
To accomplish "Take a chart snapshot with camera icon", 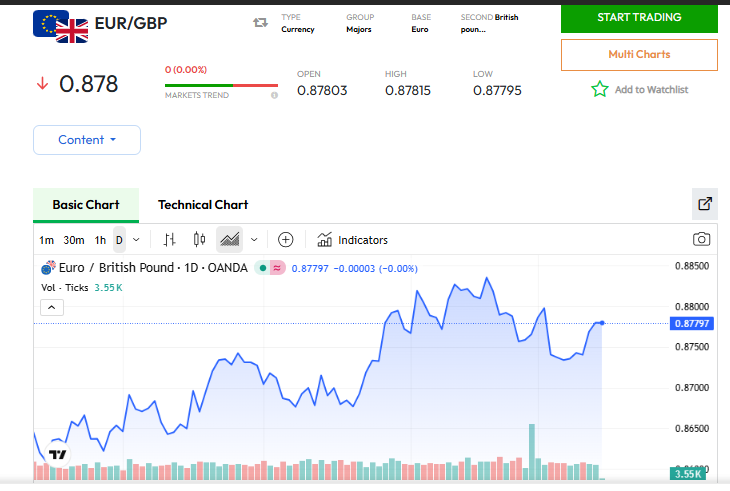I will (702, 240).
